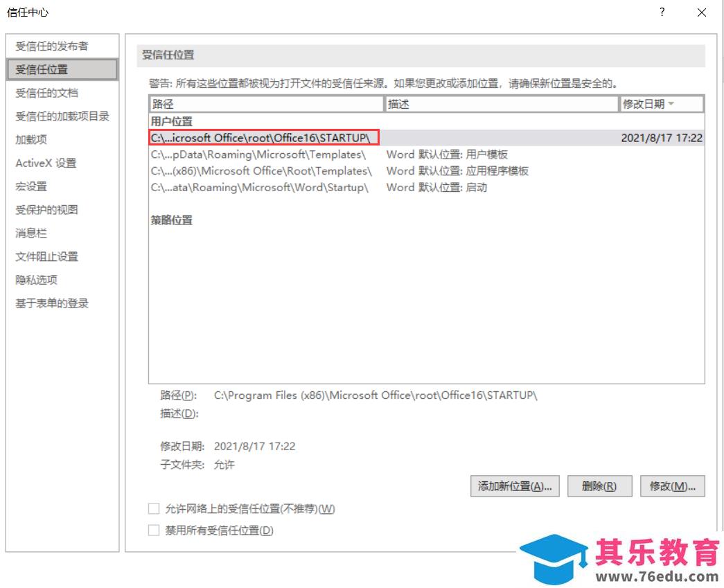Sort by the 修改日期 column header
Viewport: 724px width, 588px height.
[661, 105]
